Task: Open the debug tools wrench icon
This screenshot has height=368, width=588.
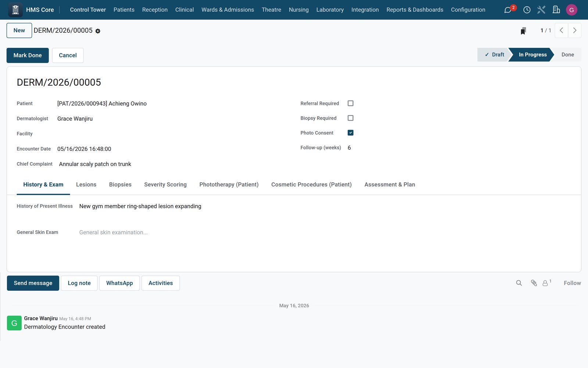Action: click(x=541, y=10)
